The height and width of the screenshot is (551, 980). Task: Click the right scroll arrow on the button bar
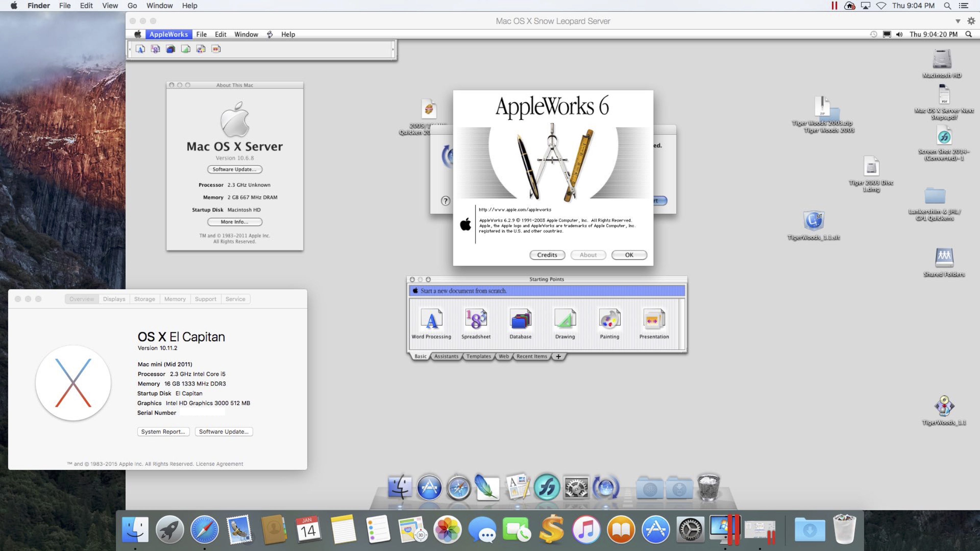click(393, 49)
